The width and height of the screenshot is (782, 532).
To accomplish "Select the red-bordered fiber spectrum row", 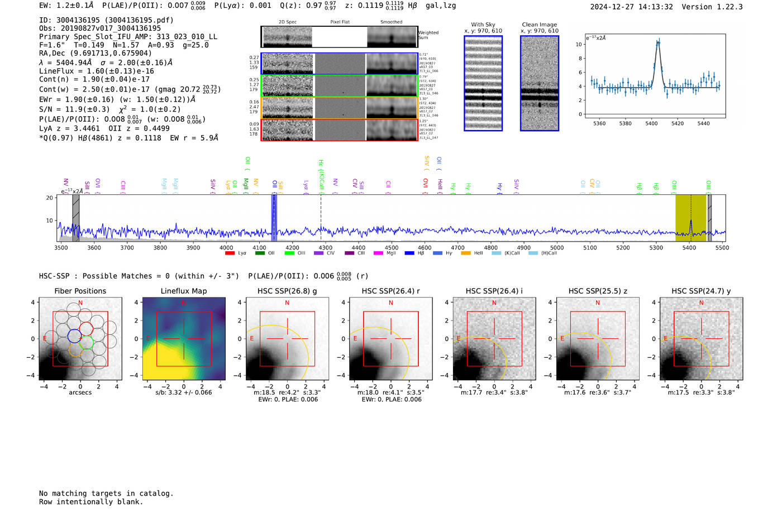I will pos(340,130).
